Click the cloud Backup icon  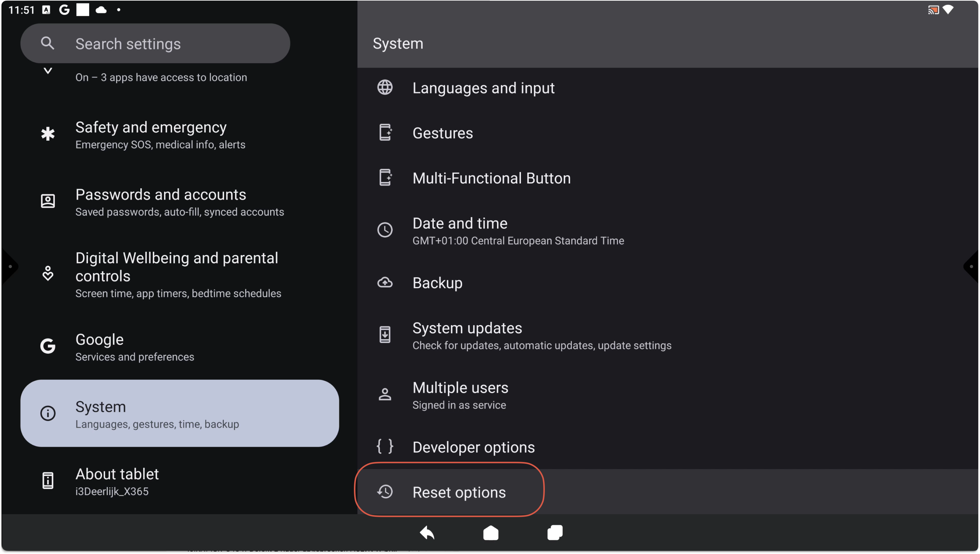pos(385,283)
